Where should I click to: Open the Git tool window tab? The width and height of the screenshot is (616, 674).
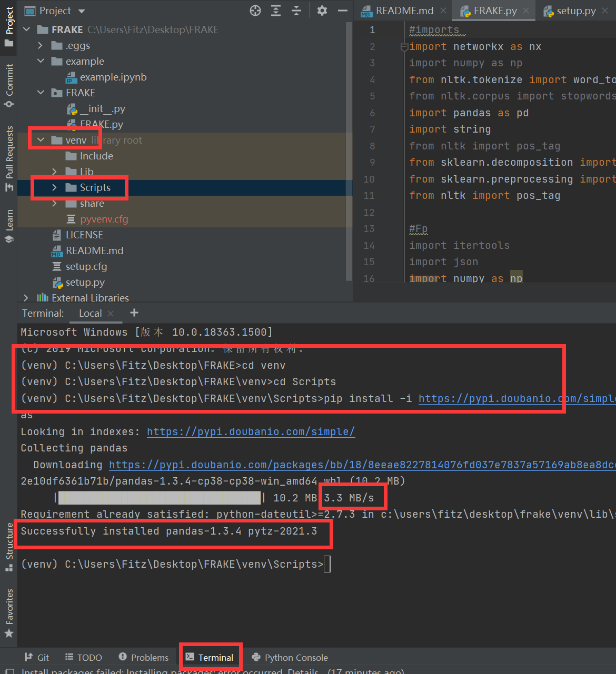coord(37,657)
